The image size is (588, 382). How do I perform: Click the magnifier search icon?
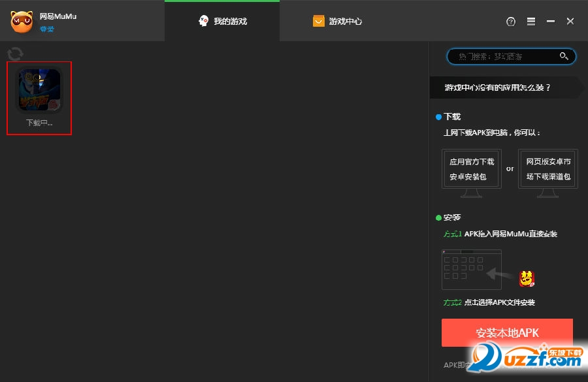click(564, 56)
